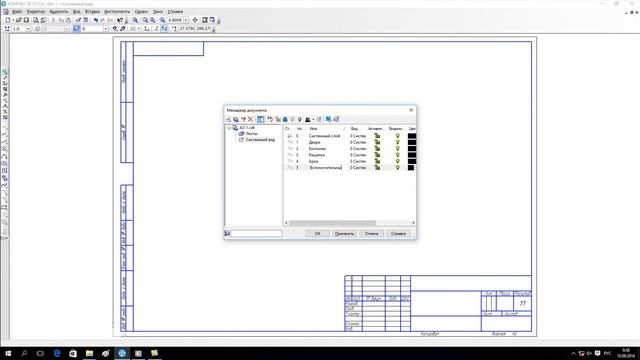The image size is (640, 360).
Task: Open the Вставка menu
Action: (92, 12)
